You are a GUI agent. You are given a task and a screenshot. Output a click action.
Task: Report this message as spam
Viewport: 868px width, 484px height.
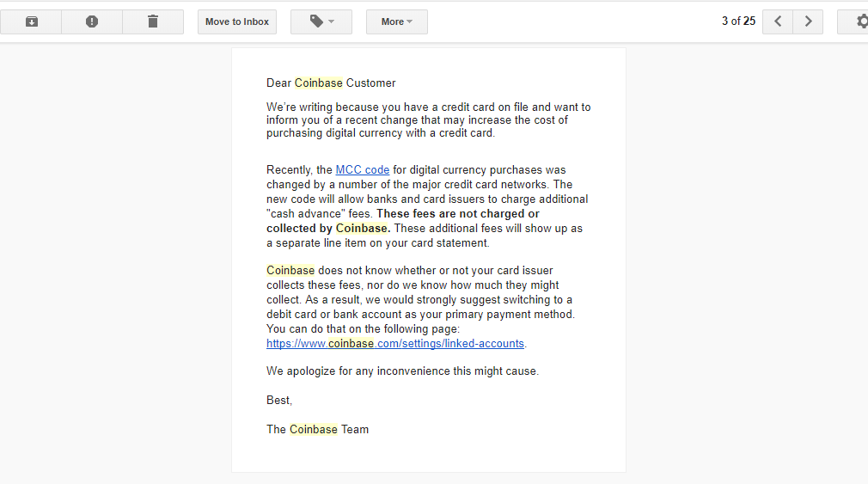tap(92, 21)
